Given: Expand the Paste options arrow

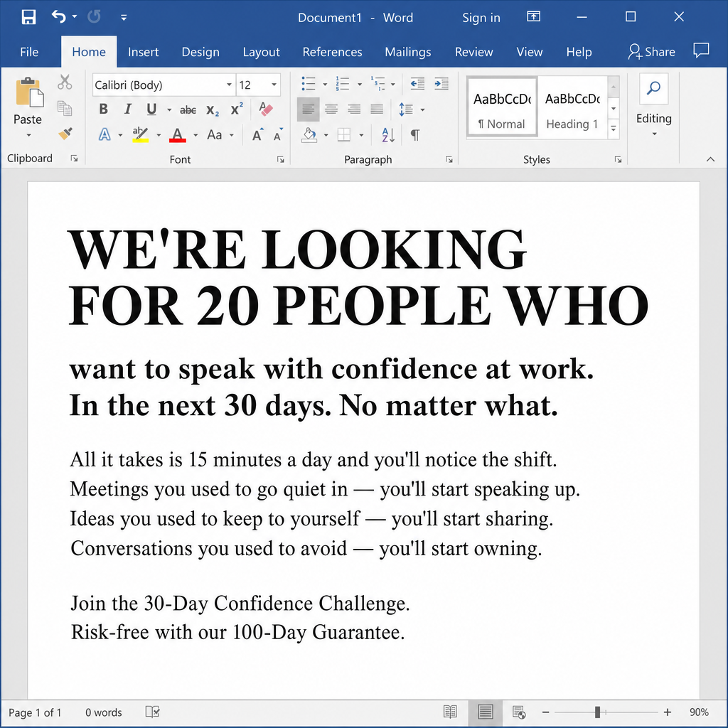Looking at the screenshot, I should (28, 135).
